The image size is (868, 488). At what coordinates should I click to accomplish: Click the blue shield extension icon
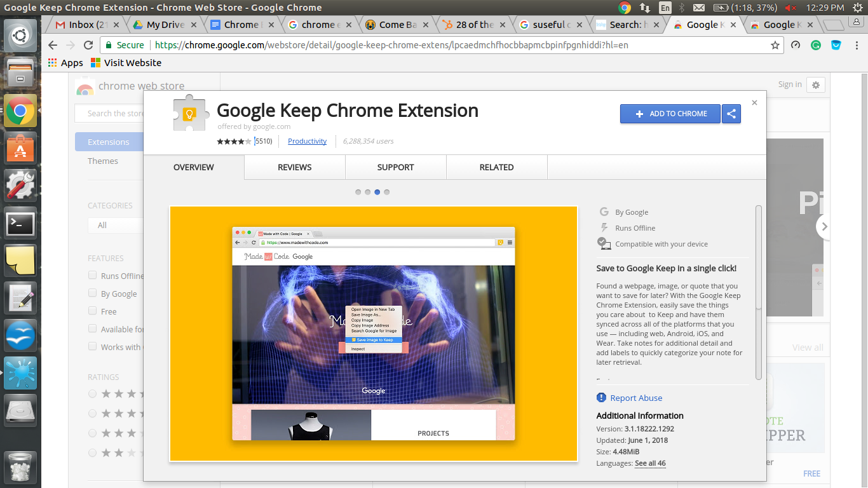point(836,45)
